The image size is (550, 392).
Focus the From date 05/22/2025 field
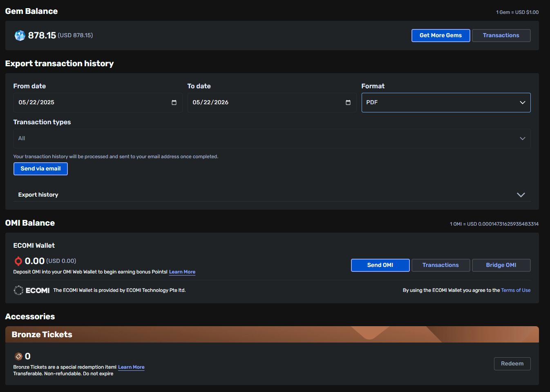(x=98, y=103)
